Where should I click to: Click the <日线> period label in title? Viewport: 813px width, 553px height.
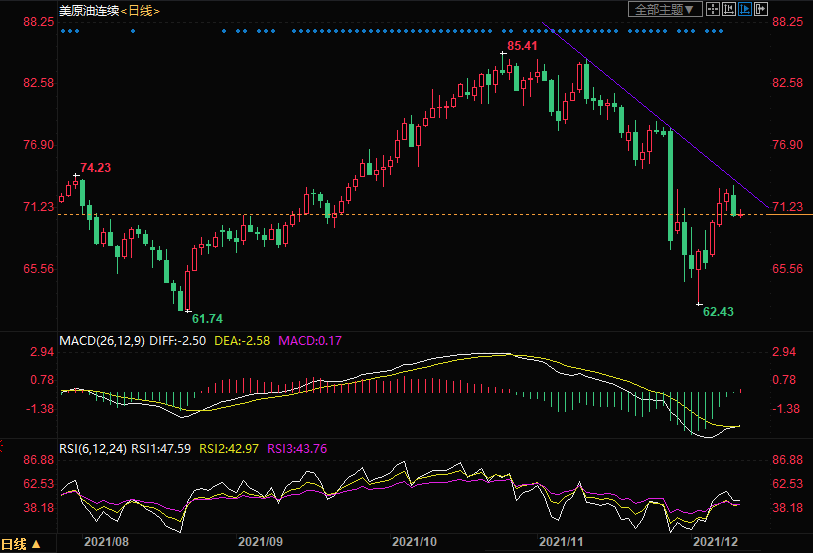click(x=143, y=10)
